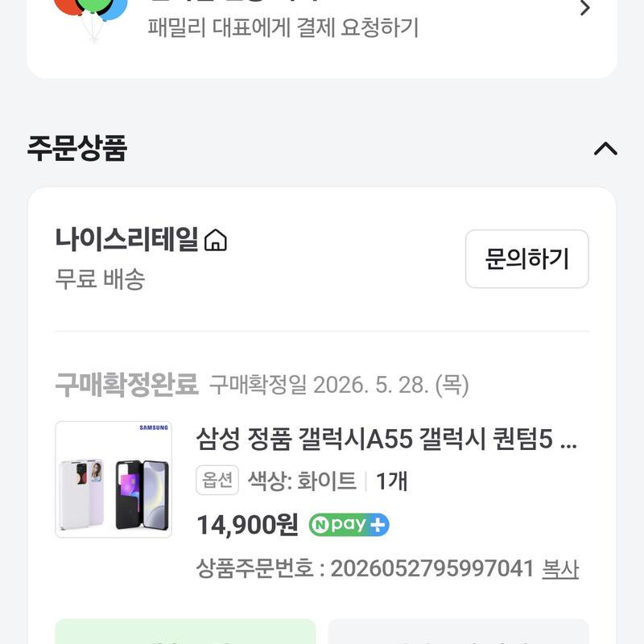Tap the green button at the bottom
This screenshot has height=644, width=644.
(185, 632)
